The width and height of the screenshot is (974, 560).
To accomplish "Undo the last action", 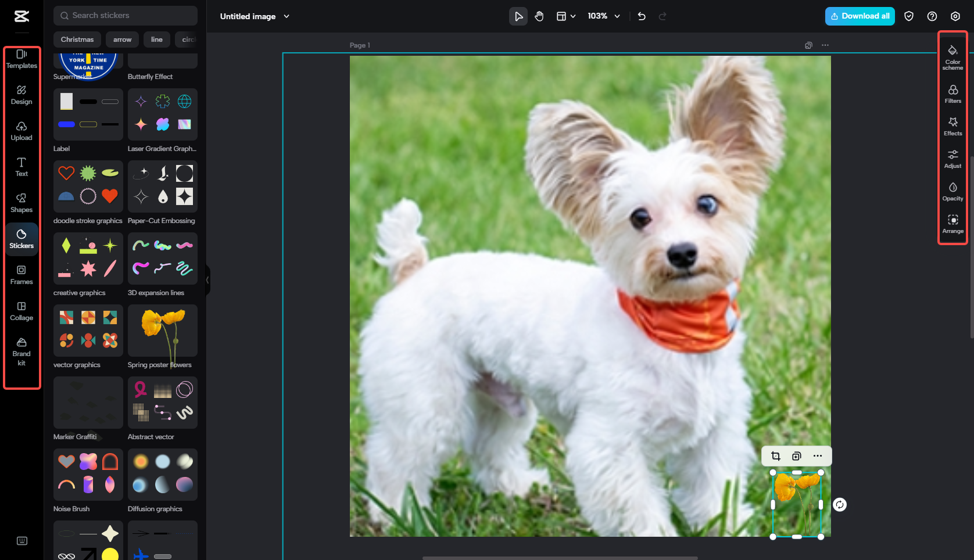I will (642, 16).
